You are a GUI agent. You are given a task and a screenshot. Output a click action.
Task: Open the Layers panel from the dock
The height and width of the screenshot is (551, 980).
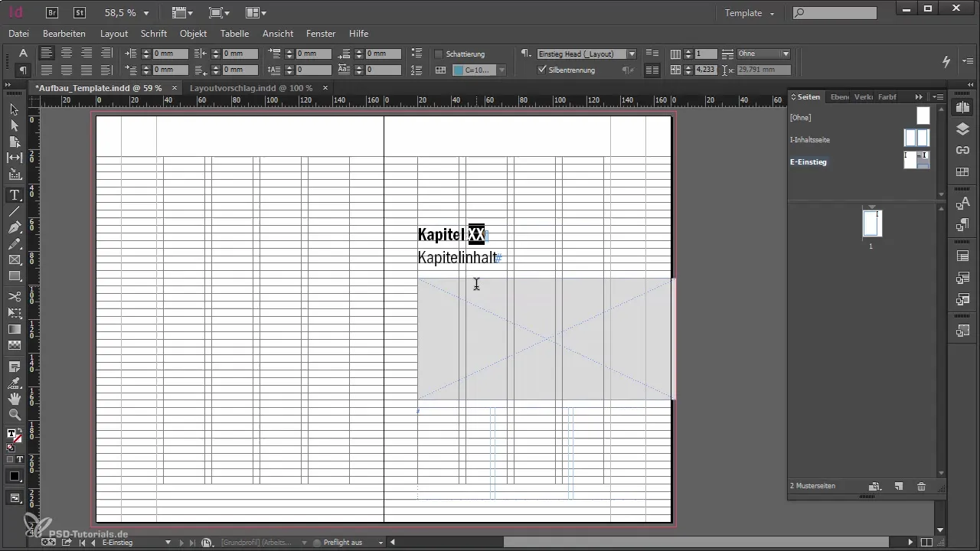tap(963, 129)
